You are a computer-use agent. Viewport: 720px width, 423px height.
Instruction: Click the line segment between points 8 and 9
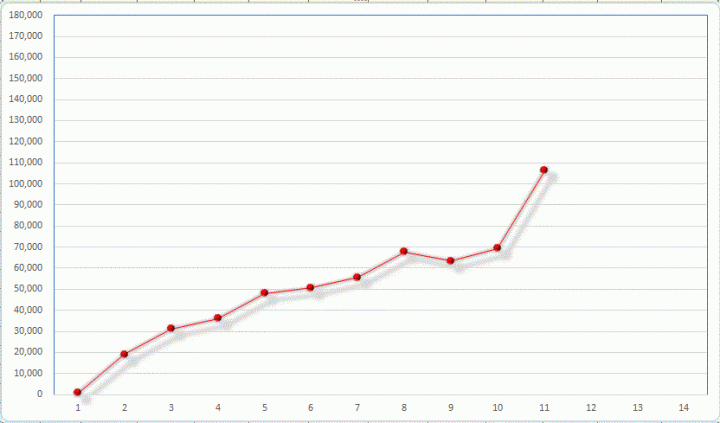(x=427, y=256)
